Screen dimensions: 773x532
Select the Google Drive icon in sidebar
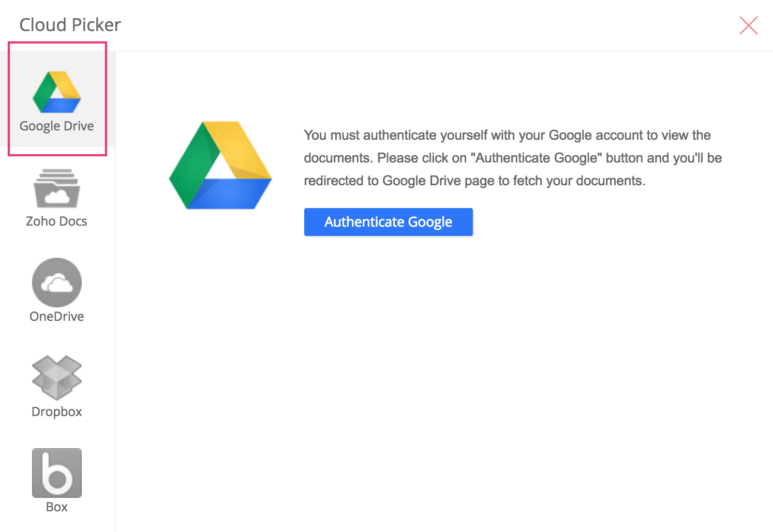(x=57, y=92)
